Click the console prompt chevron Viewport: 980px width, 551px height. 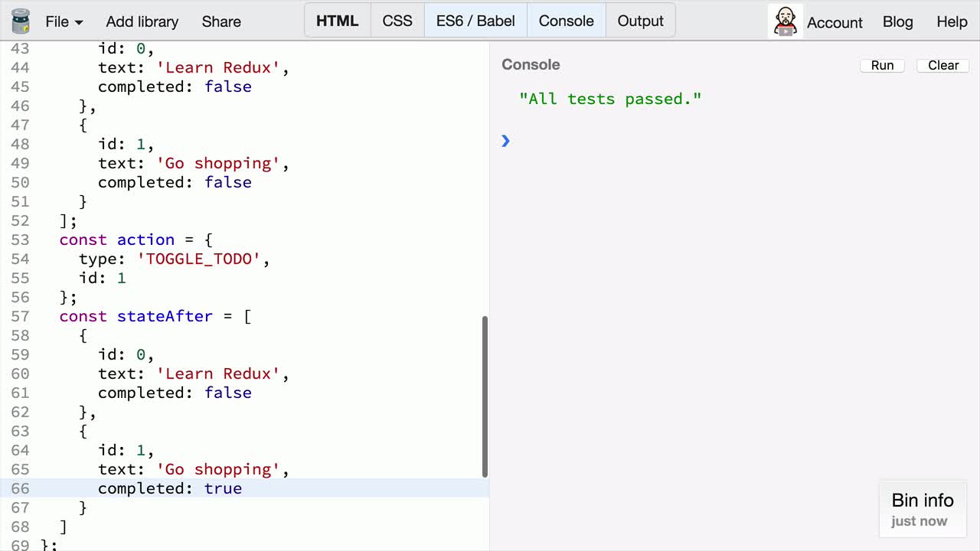point(505,140)
